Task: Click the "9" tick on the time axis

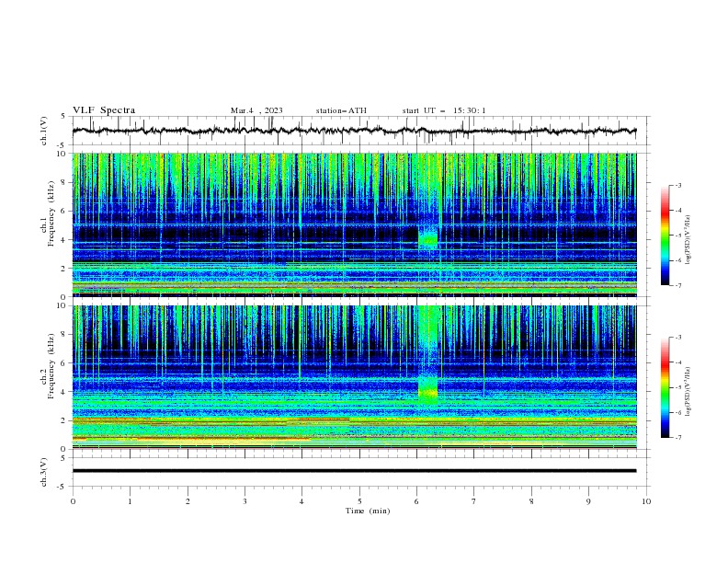Action: point(588,501)
